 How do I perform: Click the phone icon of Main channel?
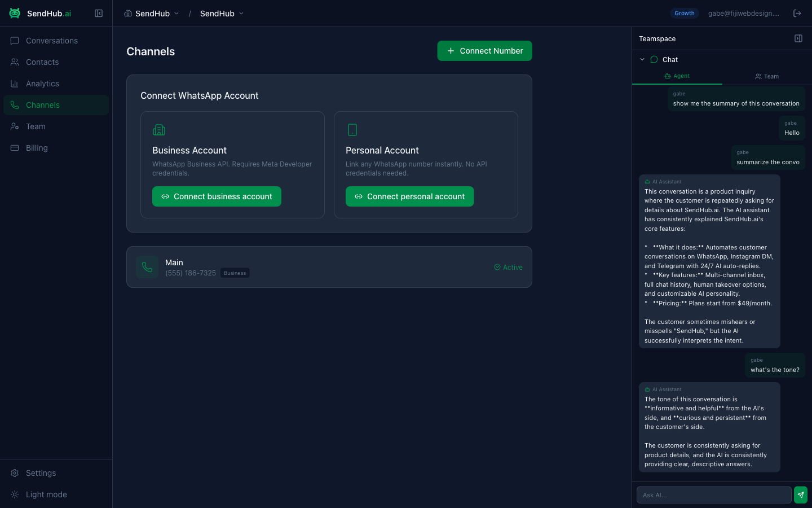(147, 267)
